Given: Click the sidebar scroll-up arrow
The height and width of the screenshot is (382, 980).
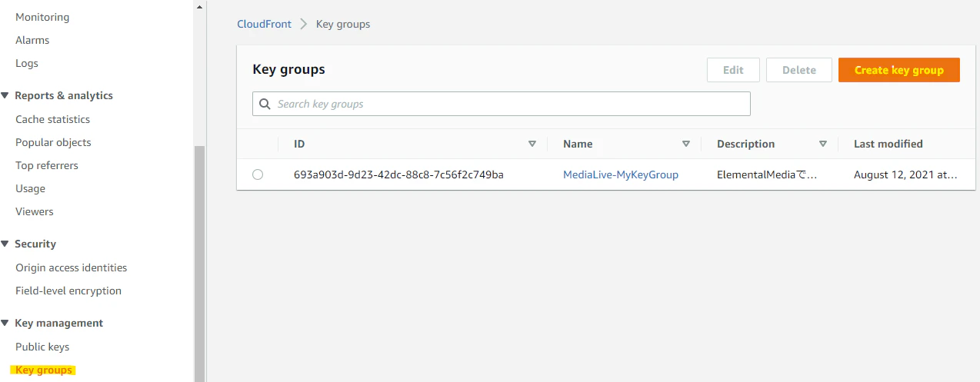Looking at the screenshot, I should (x=200, y=6).
